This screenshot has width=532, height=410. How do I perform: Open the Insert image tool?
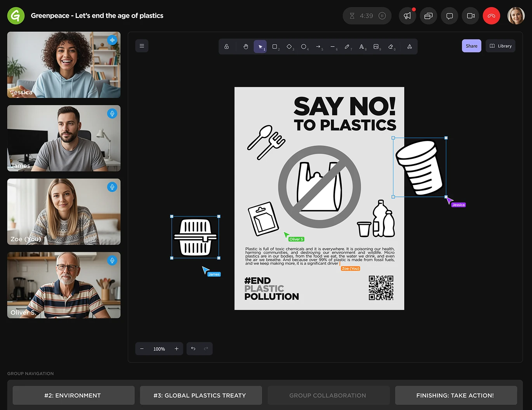pyautogui.click(x=376, y=47)
